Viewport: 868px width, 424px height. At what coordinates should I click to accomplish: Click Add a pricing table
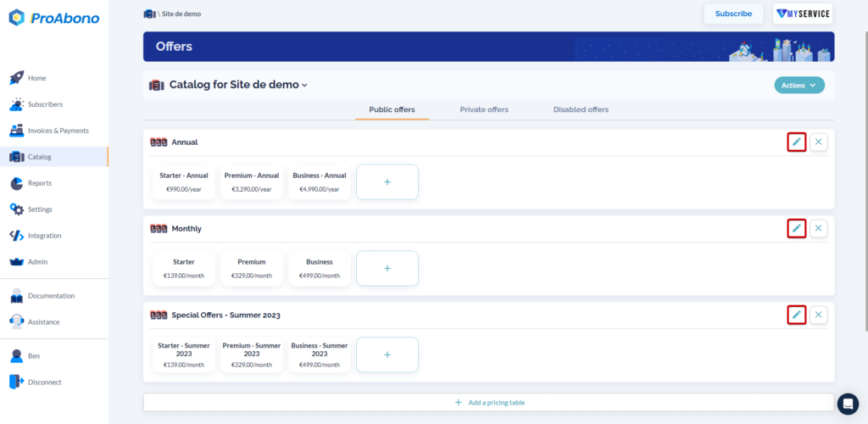pyautogui.click(x=489, y=403)
